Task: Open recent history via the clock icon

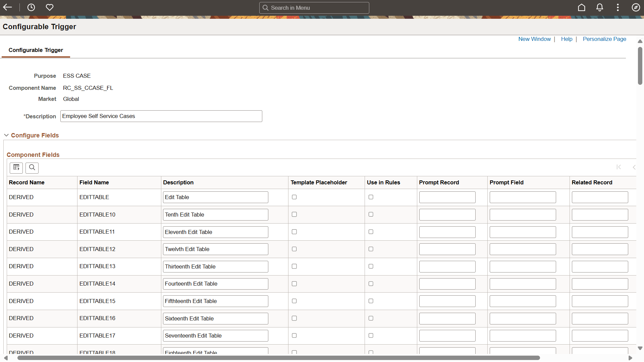Action: (x=31, y=7)
